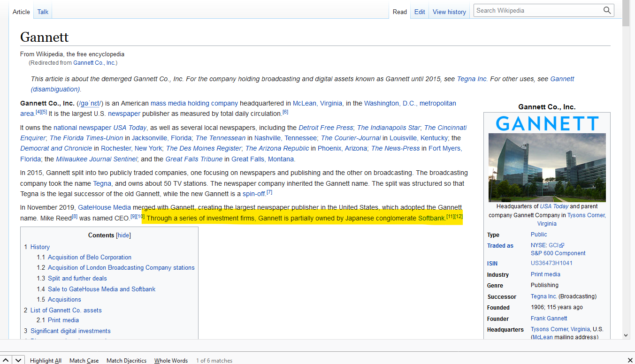This screenshot has width=635, height=364.
Task: Open S&P 600 Component link
Action: click(558, 253)
